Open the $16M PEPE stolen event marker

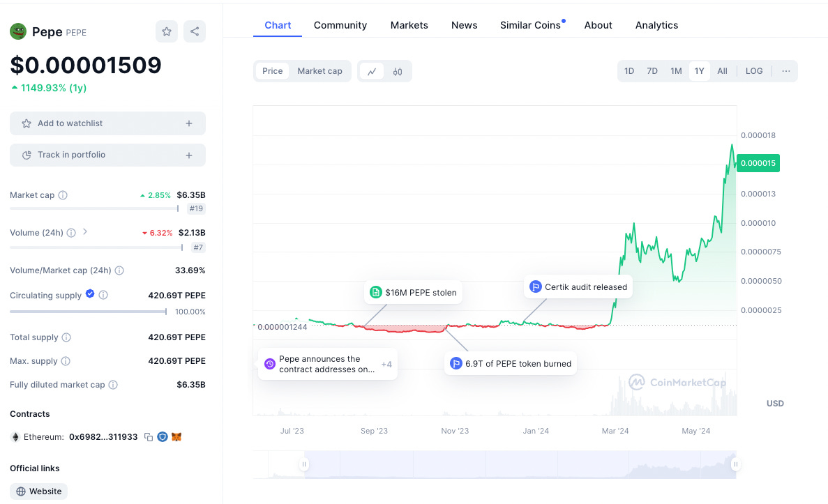click(414, 292)
